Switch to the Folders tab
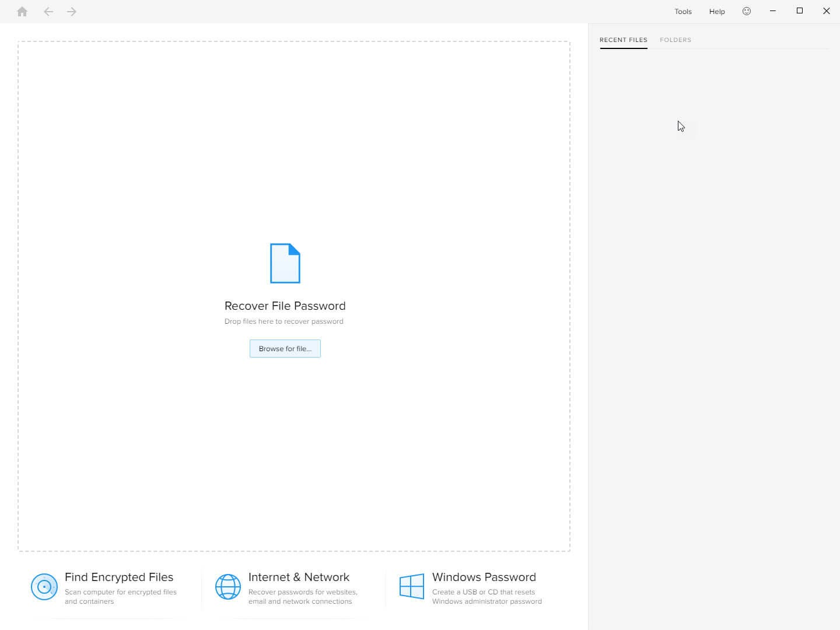 pyautogui.click(x=675, y=40)
